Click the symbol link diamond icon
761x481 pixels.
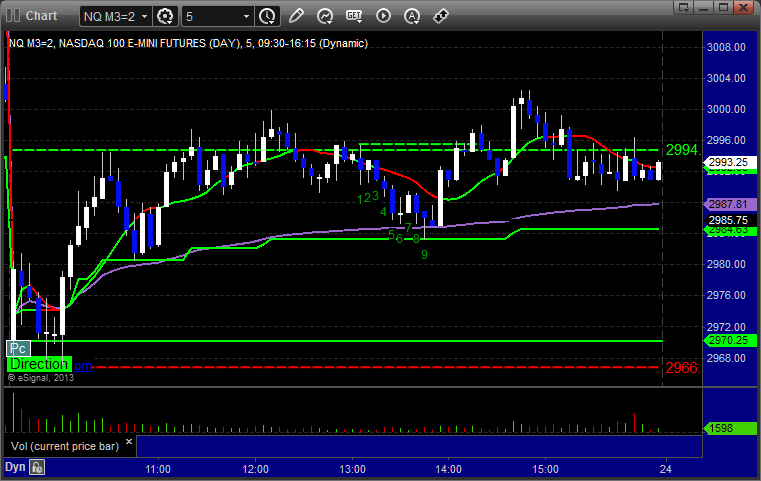441,16
